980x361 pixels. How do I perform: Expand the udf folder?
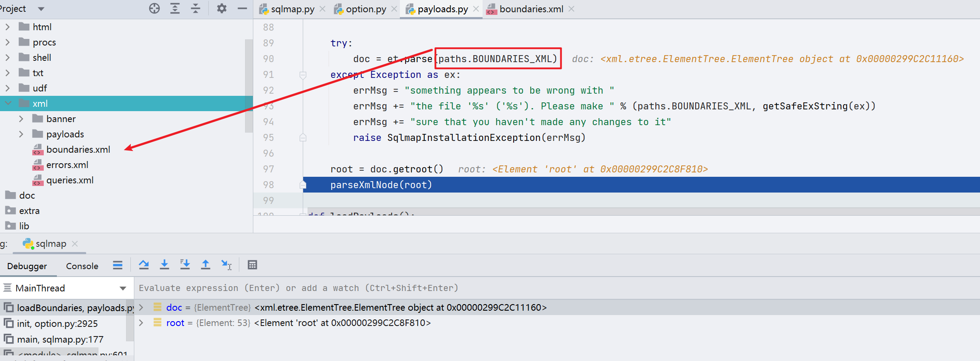click(x=7, y=88)
